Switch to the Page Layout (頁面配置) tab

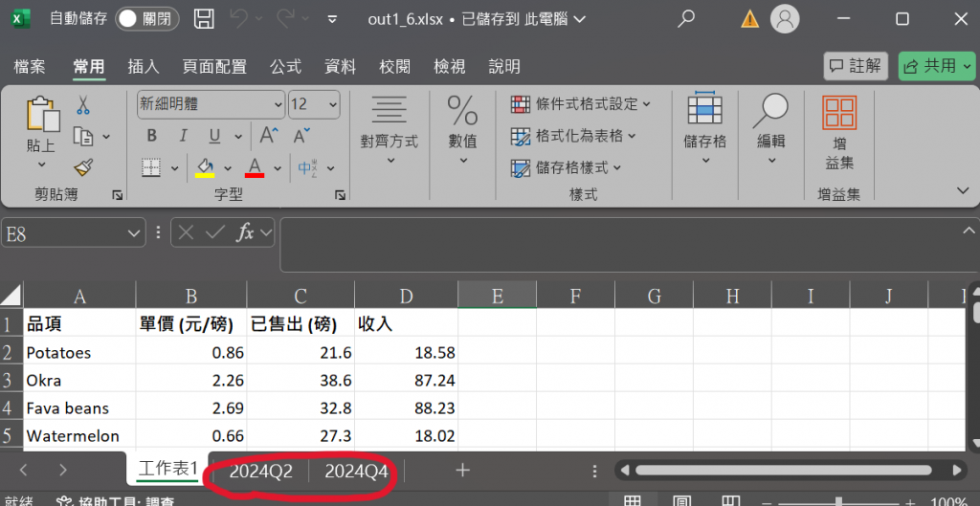click(x=214, y=66)
